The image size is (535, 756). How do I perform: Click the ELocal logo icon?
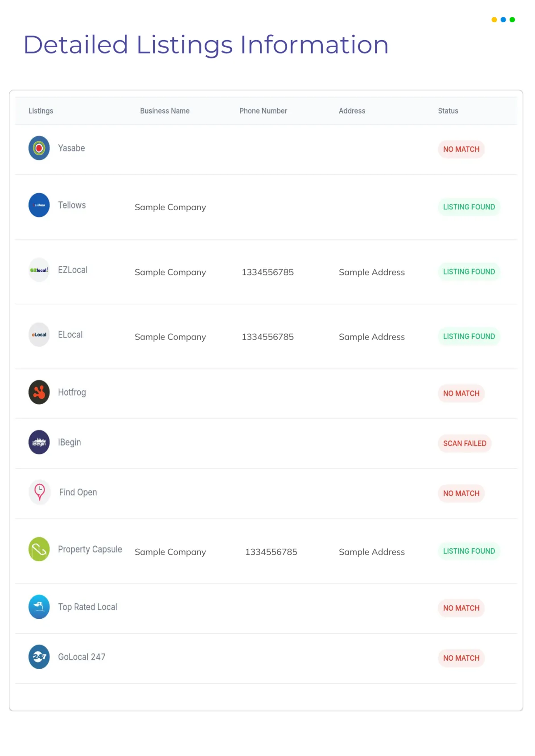tap(39, 335)
